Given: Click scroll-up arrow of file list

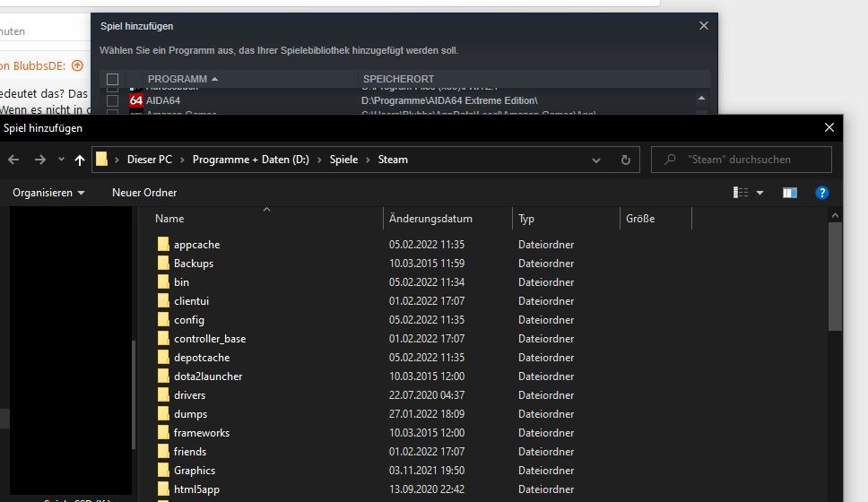Looking at the screenshot, I should pos(836,215).
